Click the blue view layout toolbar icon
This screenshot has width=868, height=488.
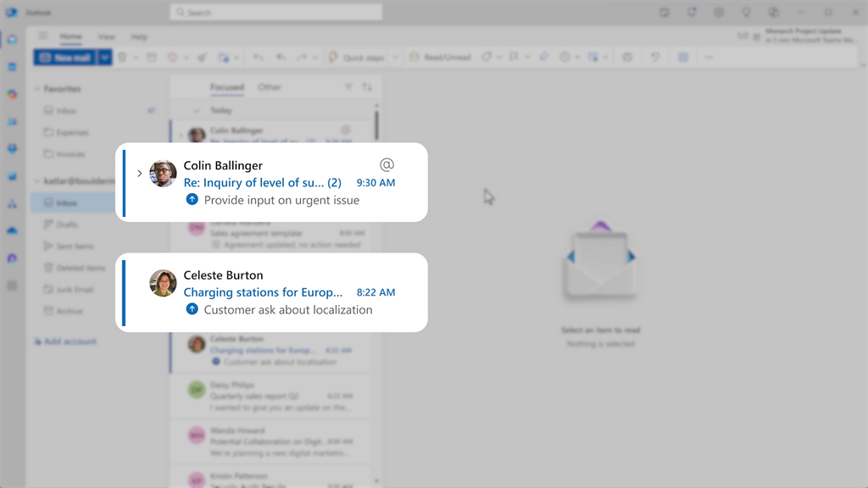pyautogui.click(x=683, y=57)
